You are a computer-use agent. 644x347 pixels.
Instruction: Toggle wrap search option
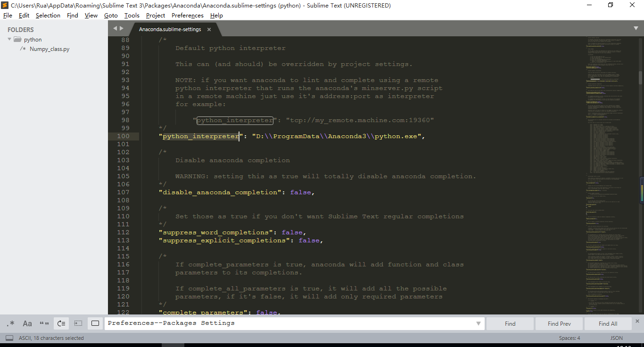tap(61, 323)
